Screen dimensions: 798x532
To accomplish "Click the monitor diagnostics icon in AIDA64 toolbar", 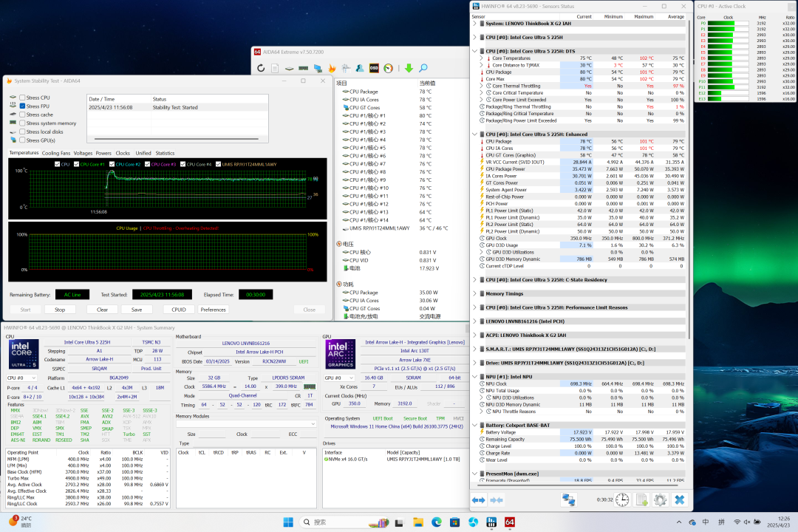I will pyautogui.click(x=318, y=68).
